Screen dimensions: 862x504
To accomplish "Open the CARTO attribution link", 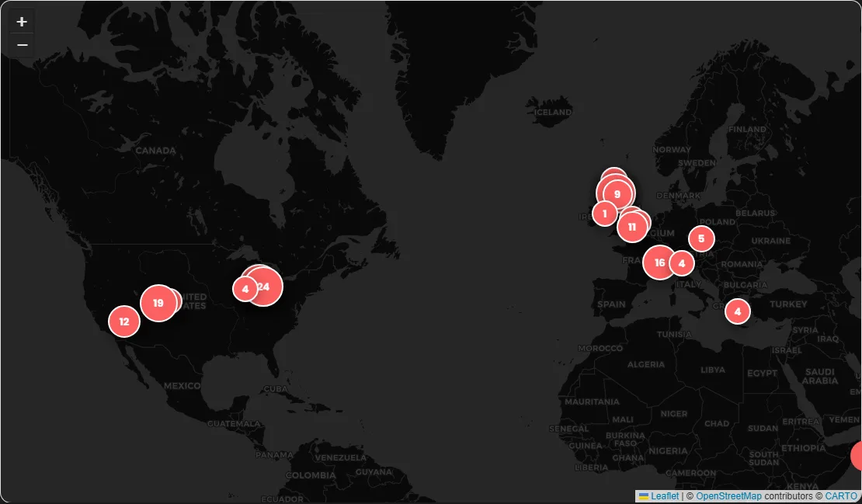I will point(840,496).
